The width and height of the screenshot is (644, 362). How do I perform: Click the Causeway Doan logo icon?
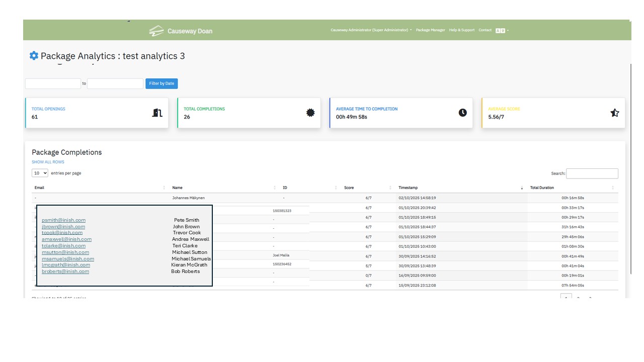[x=156, y=31]
